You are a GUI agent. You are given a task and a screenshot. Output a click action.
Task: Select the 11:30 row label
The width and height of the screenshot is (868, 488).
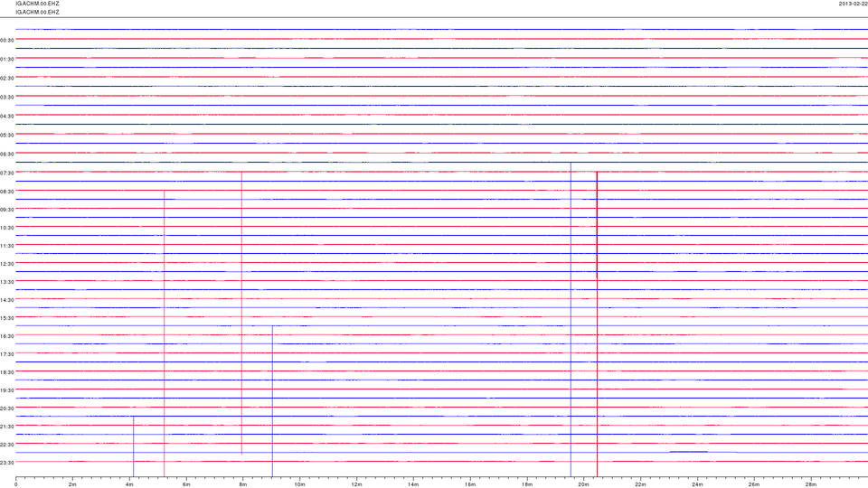(x=7, y=246)
